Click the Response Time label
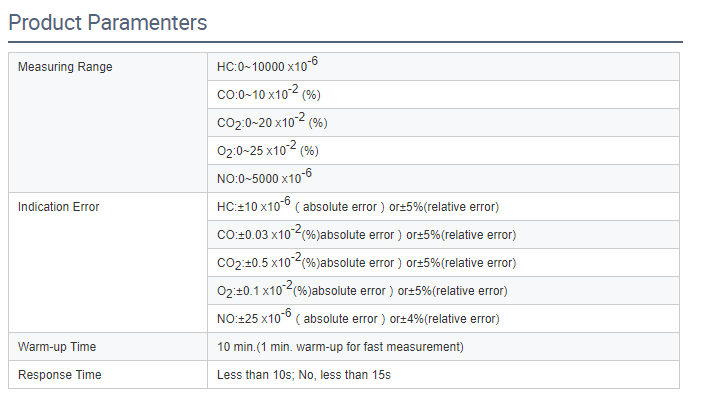 pyautogui.click(x=59, y=375)
